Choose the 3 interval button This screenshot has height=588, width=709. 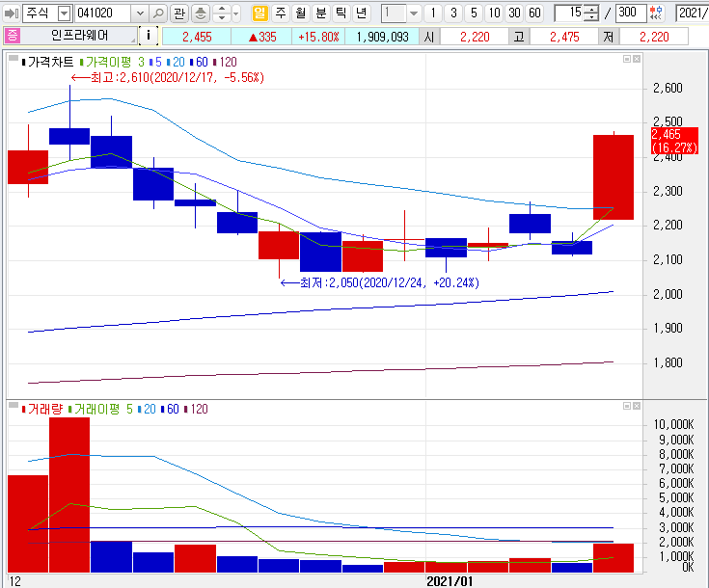pos(453,13)
